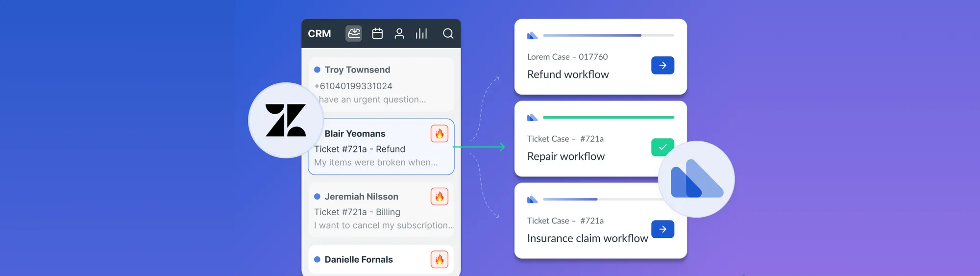Viewport: 980px width, 276px height.
Task: Click the Zendesk logo circle
Action: coord(286,120)
